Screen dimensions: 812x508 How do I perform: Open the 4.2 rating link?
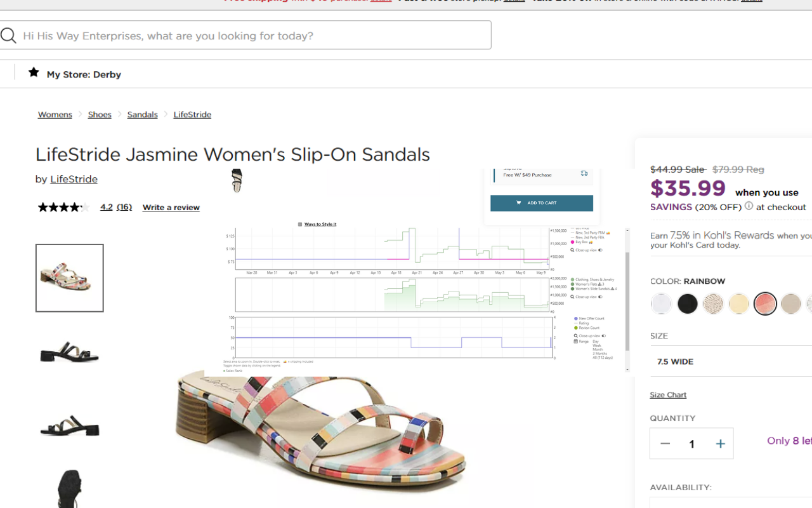pos(107,207)
